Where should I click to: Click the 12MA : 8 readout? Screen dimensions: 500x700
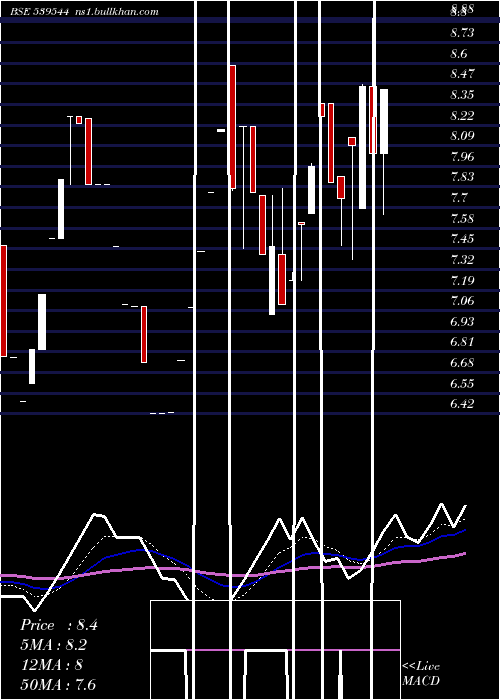(x=52, y=665)
